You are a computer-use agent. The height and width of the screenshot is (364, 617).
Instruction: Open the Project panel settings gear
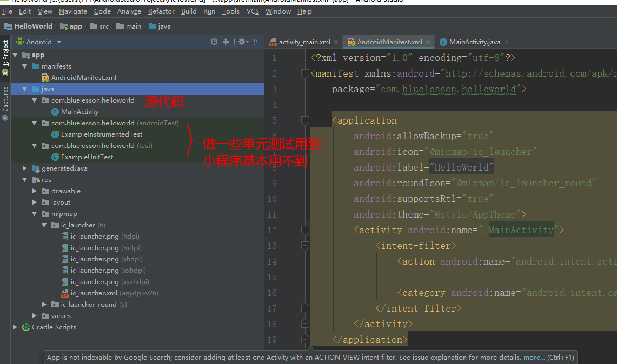coord(242,42)
